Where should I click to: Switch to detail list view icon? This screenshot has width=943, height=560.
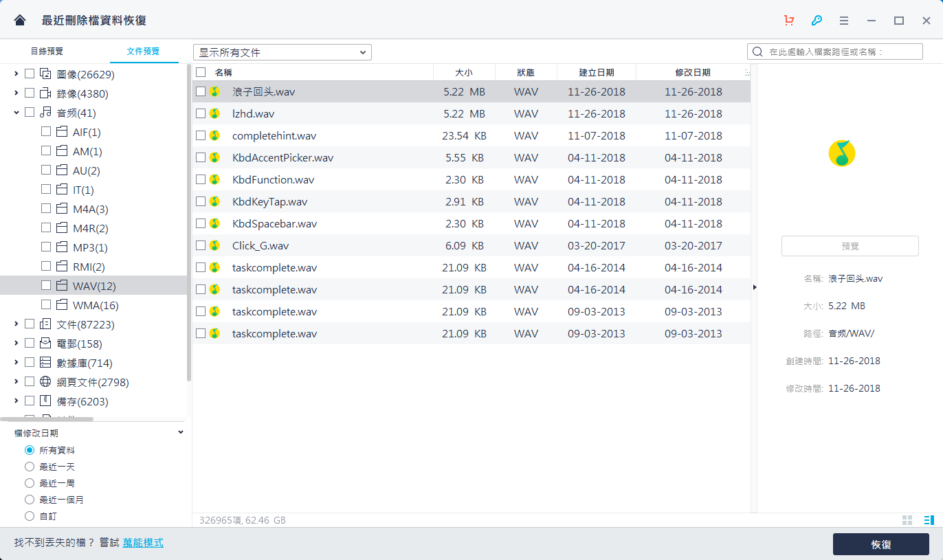929,520
